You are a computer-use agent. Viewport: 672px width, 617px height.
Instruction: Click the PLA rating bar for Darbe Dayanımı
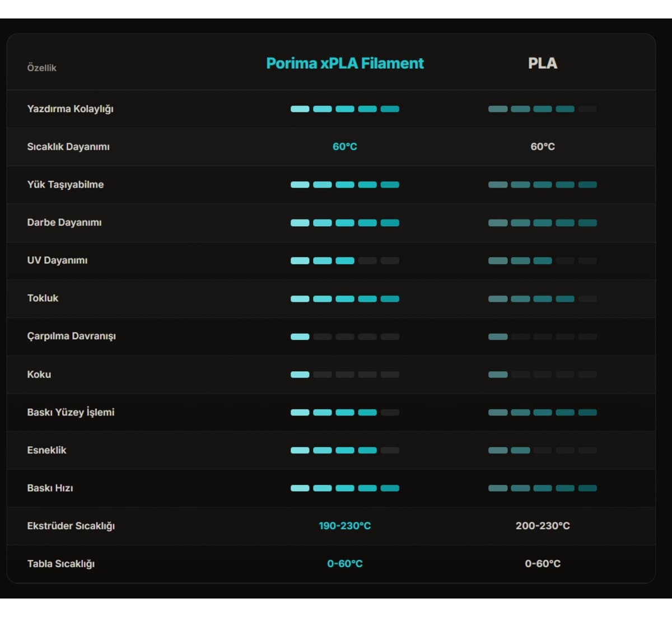click(543, 223)
